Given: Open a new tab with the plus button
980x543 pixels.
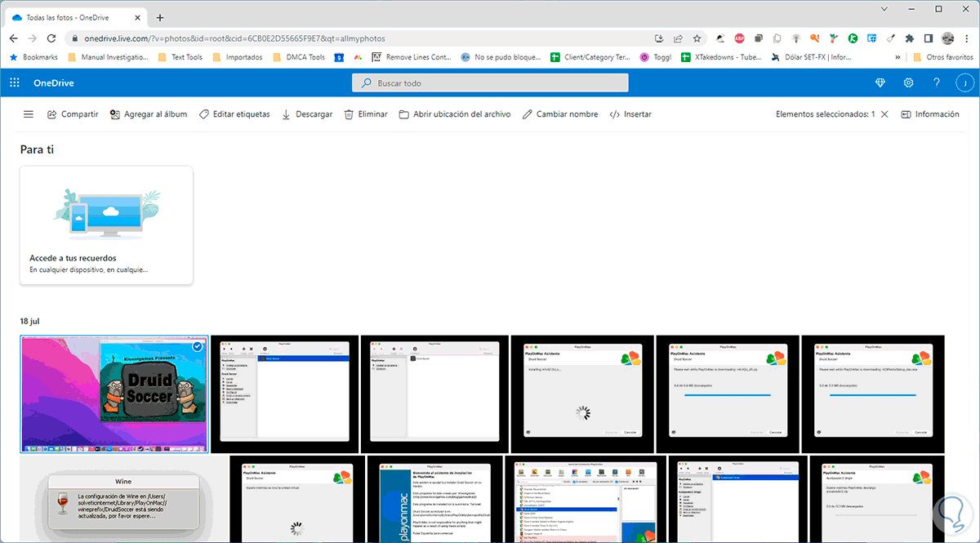Looking at the screenshot, I should 160,17.
